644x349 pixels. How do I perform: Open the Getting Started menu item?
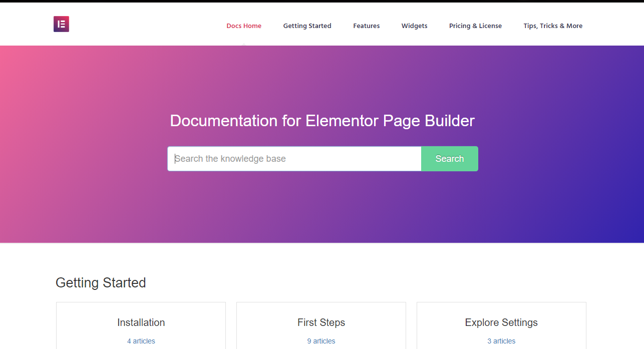coord(307,26)
